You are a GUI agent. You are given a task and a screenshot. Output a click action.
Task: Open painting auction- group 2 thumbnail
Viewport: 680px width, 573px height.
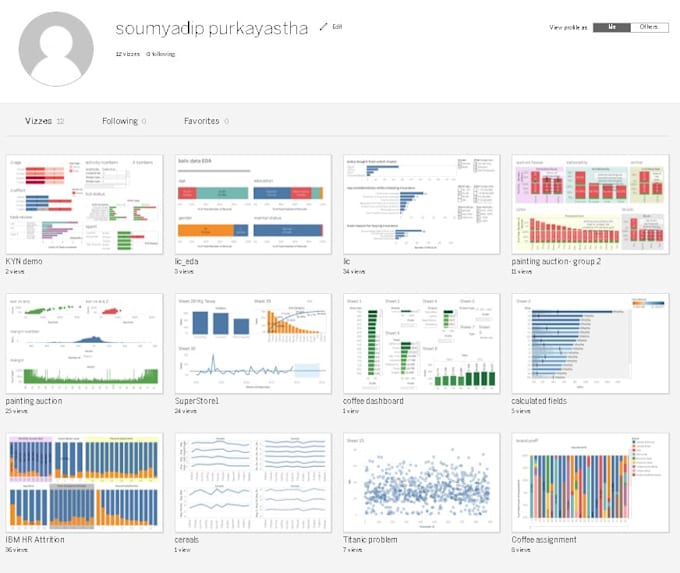pos(590,204)
